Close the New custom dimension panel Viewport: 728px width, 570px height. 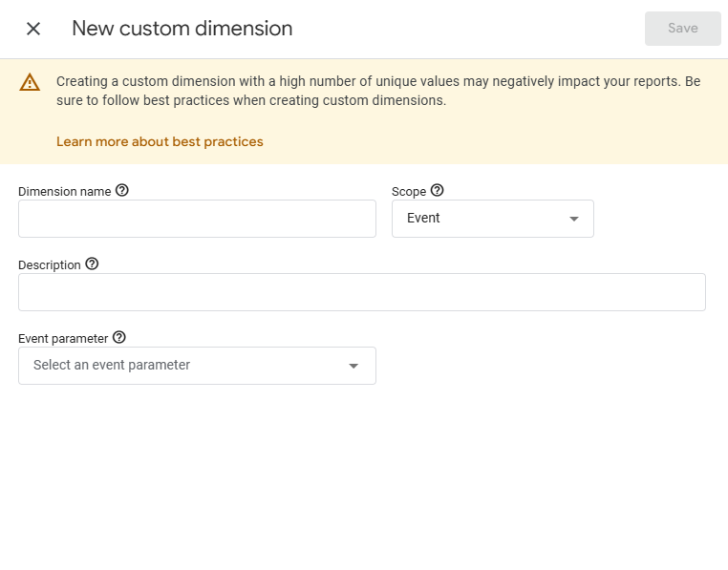coord(33,29)
